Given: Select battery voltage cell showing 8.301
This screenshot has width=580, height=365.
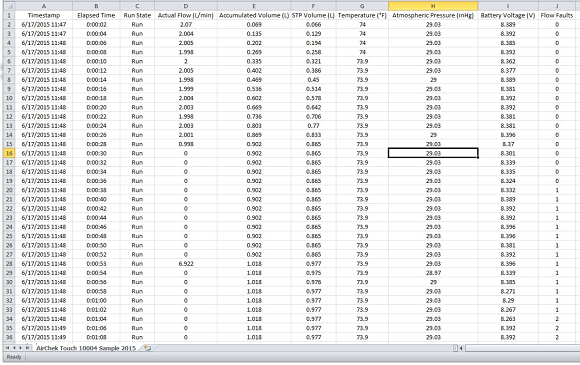Looking at the screenshot, I should click(508, 153).
